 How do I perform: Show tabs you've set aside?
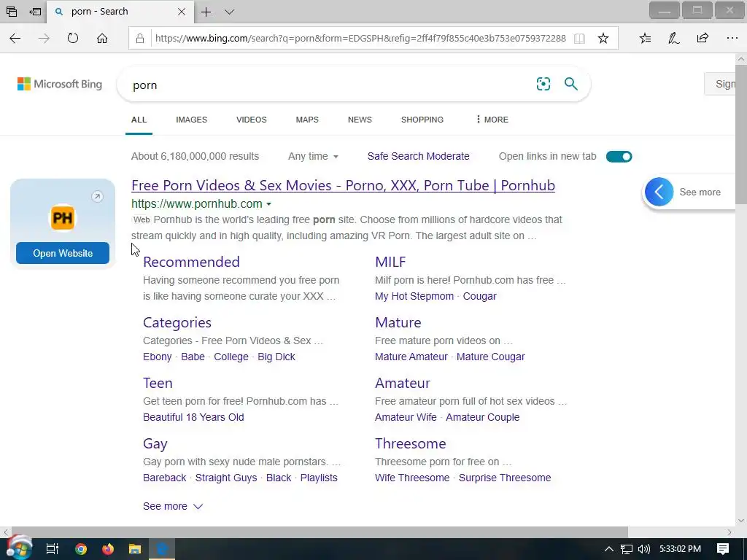point(12,12)
